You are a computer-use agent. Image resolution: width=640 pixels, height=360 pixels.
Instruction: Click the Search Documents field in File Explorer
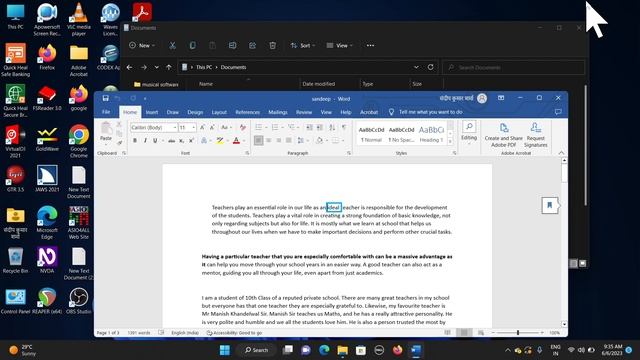pos(513,67)
